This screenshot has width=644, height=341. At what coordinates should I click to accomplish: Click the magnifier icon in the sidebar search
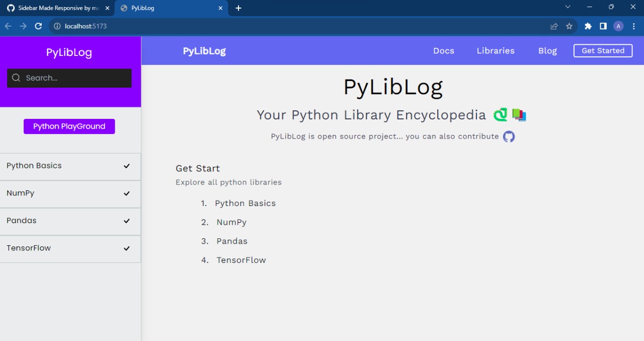point(16,78)
